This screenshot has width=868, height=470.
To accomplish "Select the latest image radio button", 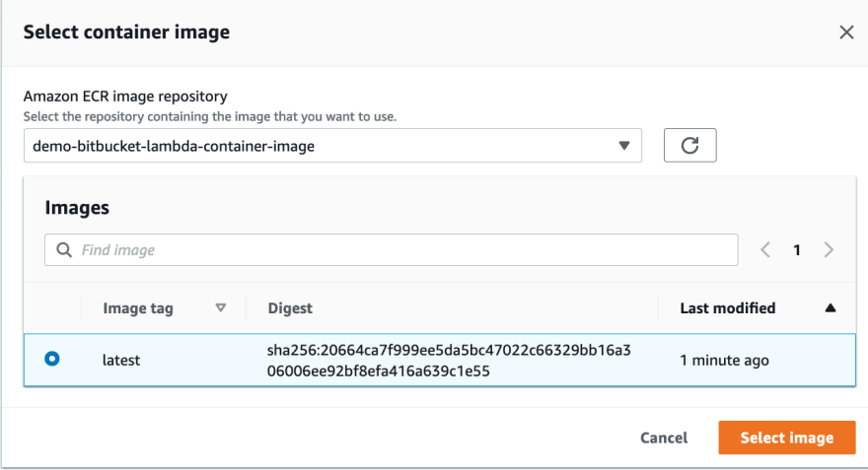I will (52, 359).
